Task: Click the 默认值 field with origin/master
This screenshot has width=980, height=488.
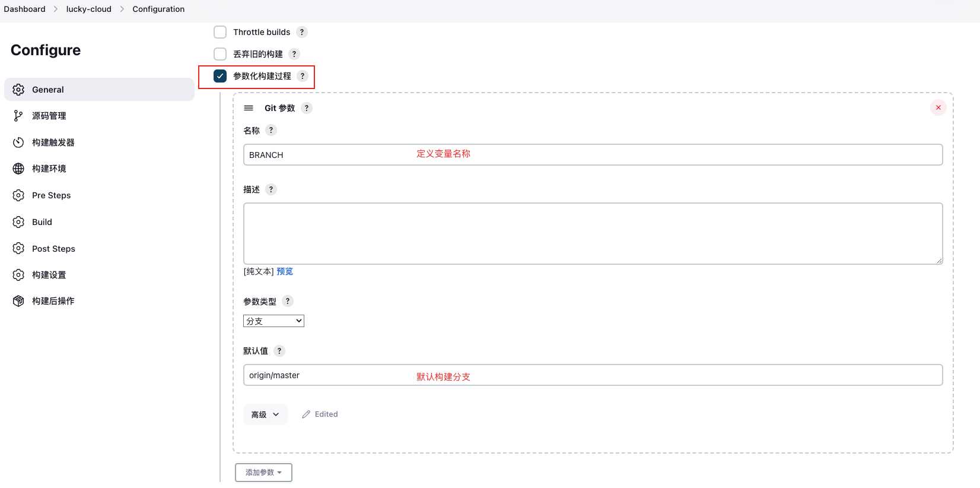Action: [x=593, y=375]
